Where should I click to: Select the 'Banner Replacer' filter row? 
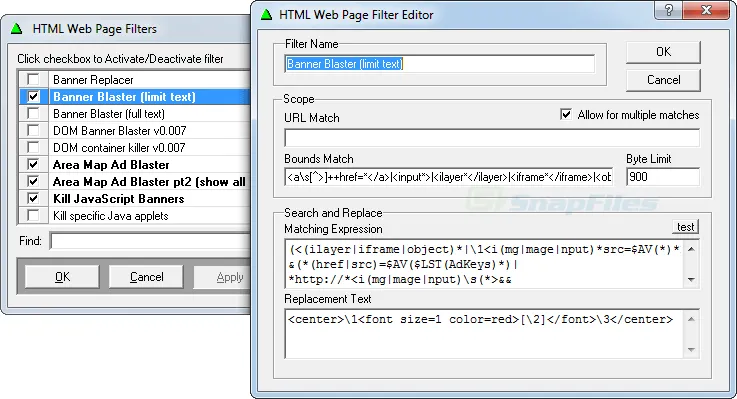(135, 79)
